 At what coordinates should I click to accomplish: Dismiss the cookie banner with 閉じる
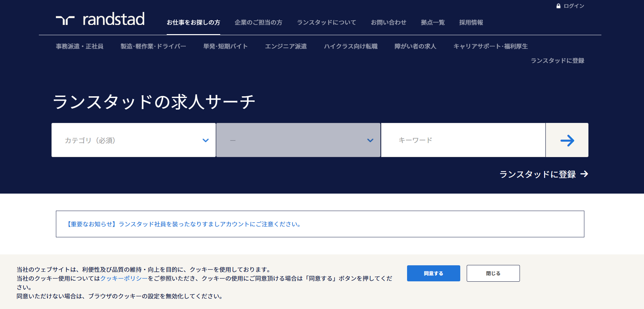pyautogui.click(x=493, y=273)
